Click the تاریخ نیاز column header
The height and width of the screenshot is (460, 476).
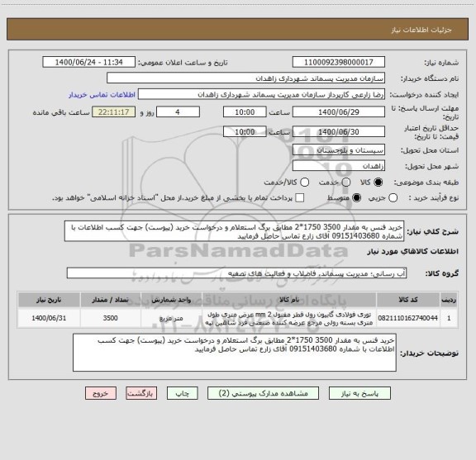click(x=49, y=300)
